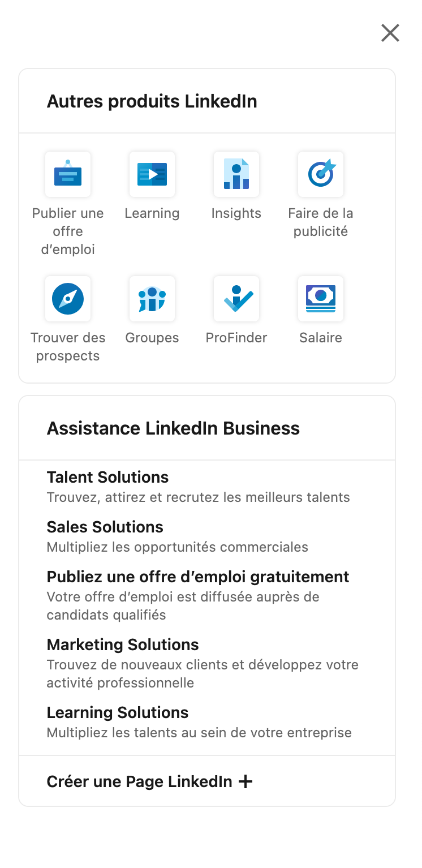Viewport: 422px width, 868px height.
Task: Select Publiez une offre d'emploi gratuitement
Action: tap(198, 577)
